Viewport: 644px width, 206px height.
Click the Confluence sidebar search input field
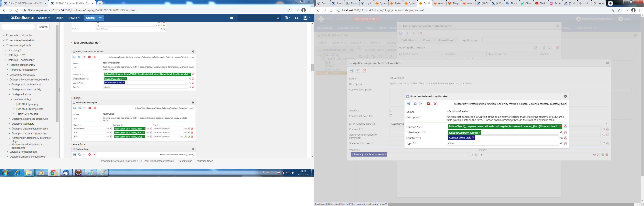pos(18,27)
